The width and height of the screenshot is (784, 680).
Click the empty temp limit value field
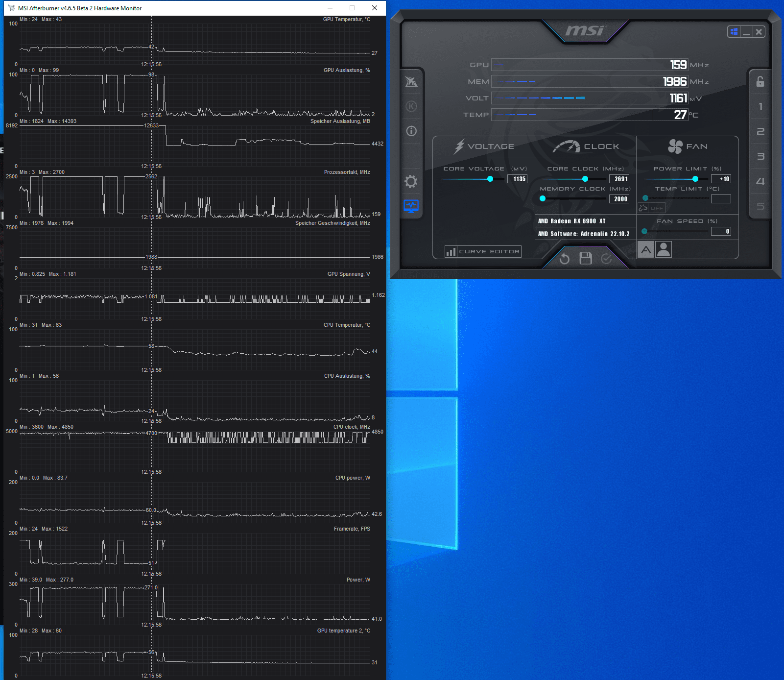pyautogui.click(x=721, y=199)
